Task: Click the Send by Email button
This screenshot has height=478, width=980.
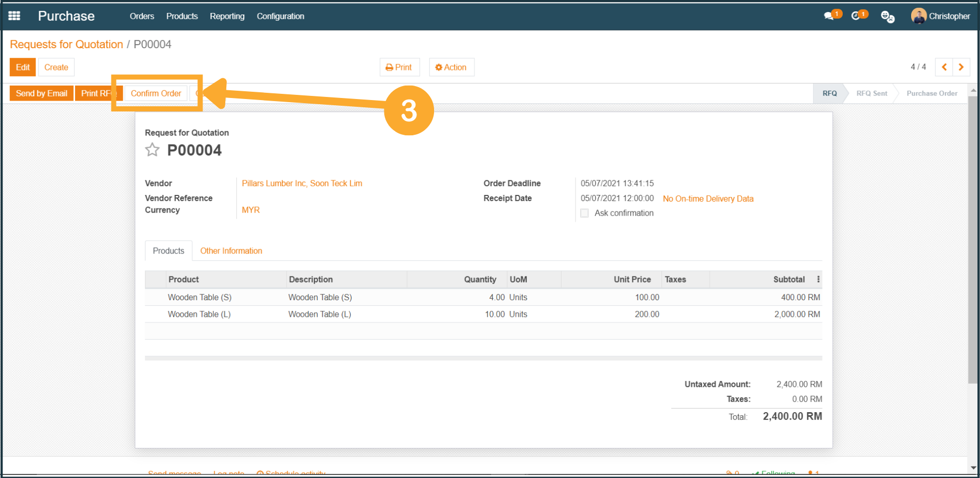Action: 41,93
